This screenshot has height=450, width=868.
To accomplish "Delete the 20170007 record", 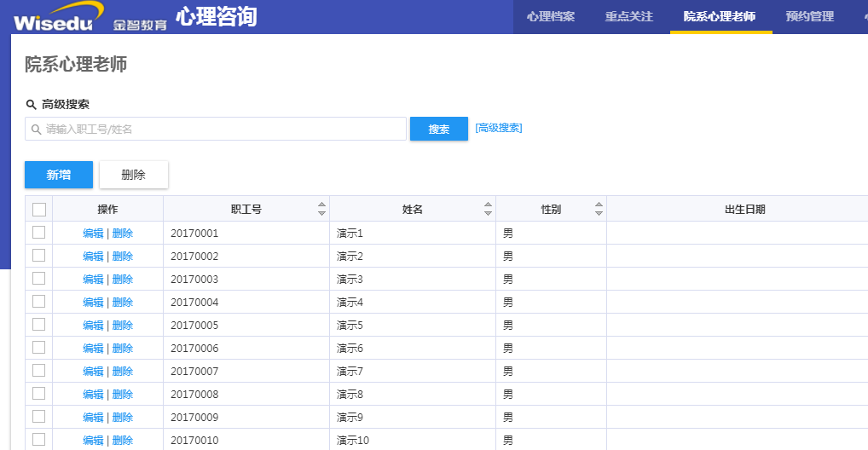I will 123,372.
